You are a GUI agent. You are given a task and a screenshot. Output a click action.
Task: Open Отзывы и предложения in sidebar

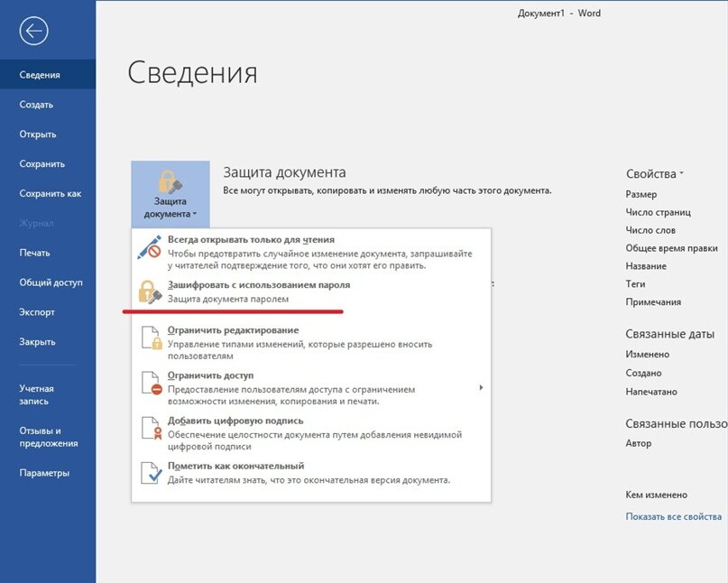point(48,437)
